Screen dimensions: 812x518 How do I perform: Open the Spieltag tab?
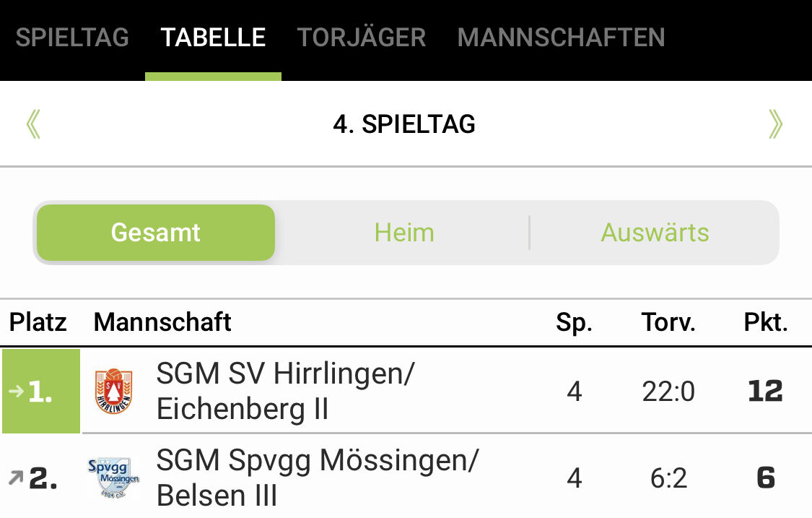click(x=72, y=38)
